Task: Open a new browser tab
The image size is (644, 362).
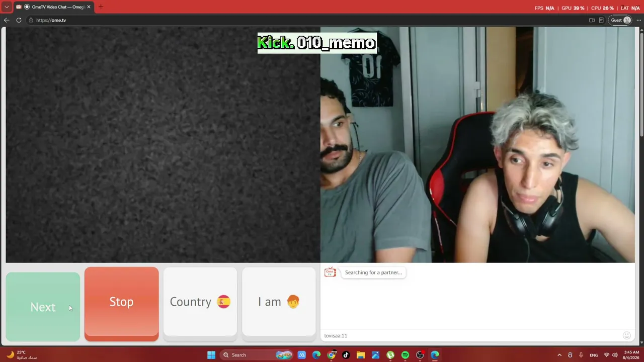Action: point(101,7)
